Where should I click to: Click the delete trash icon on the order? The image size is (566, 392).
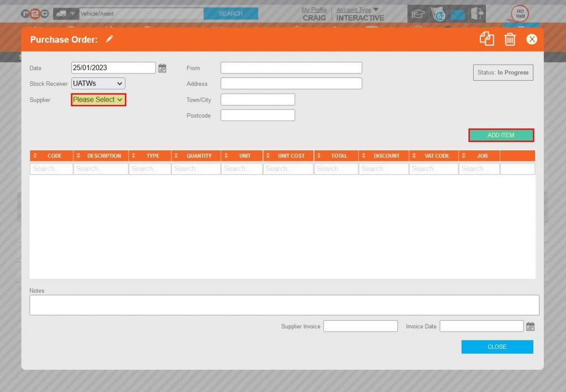510,39
